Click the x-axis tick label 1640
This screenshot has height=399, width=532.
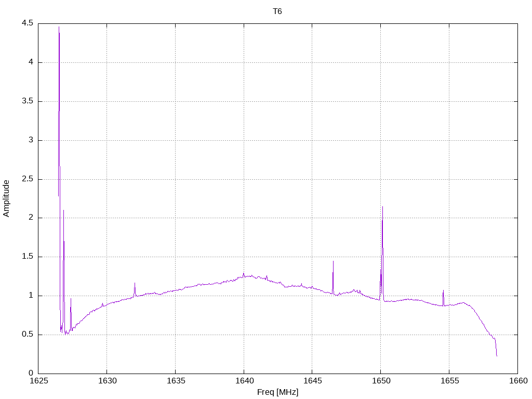click(244, 381)
